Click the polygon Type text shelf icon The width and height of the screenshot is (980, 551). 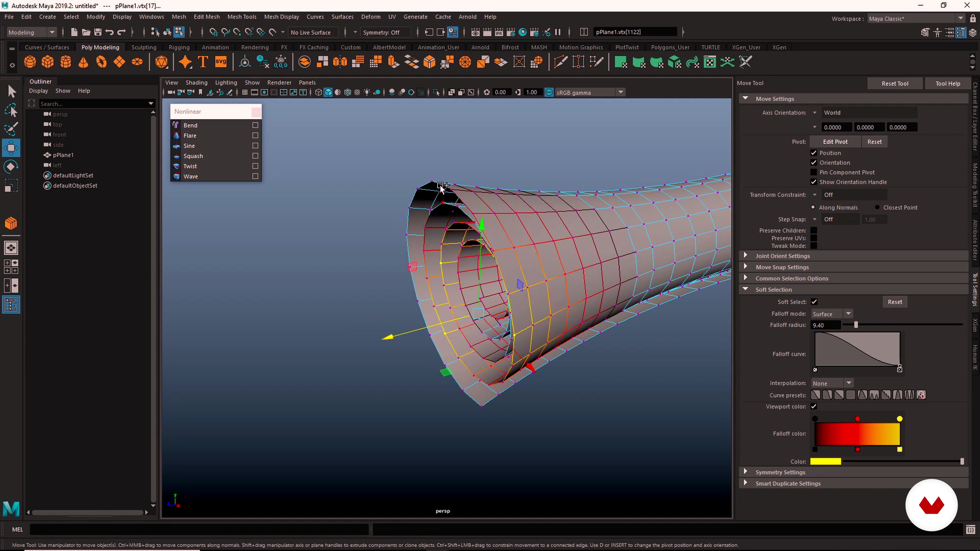[x=203, y=61]
